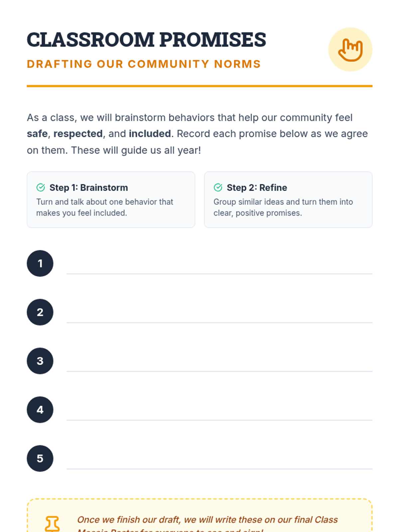Click the green check icon beside Step 1
The width and height of the screenshot is (399, 532).
tap(41, 188)
